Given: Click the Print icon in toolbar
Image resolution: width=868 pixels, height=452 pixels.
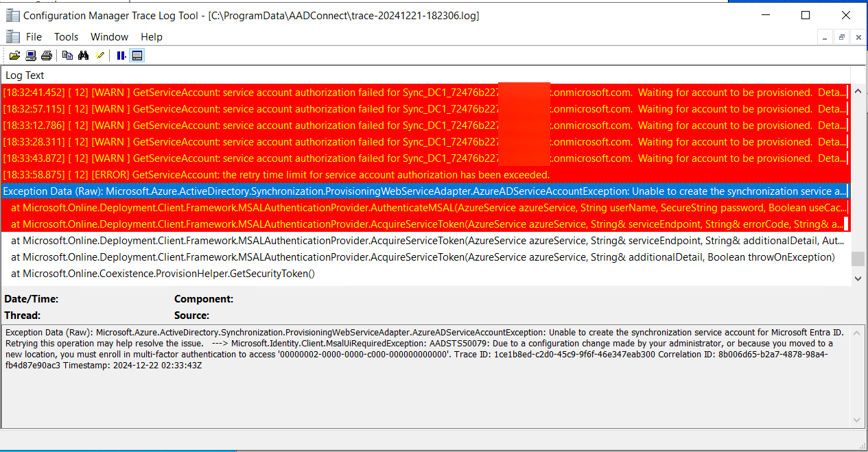Looking at the screenshot, I should pos(46,56).
